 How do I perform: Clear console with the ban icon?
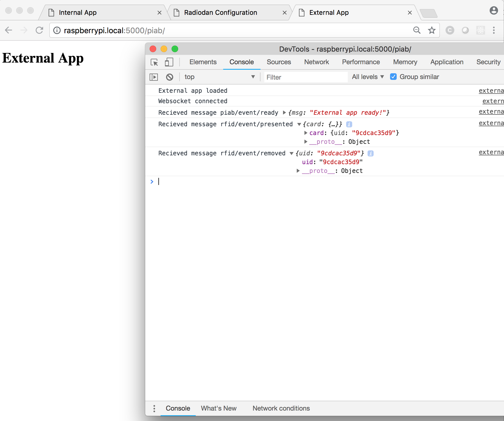(170, 77)
